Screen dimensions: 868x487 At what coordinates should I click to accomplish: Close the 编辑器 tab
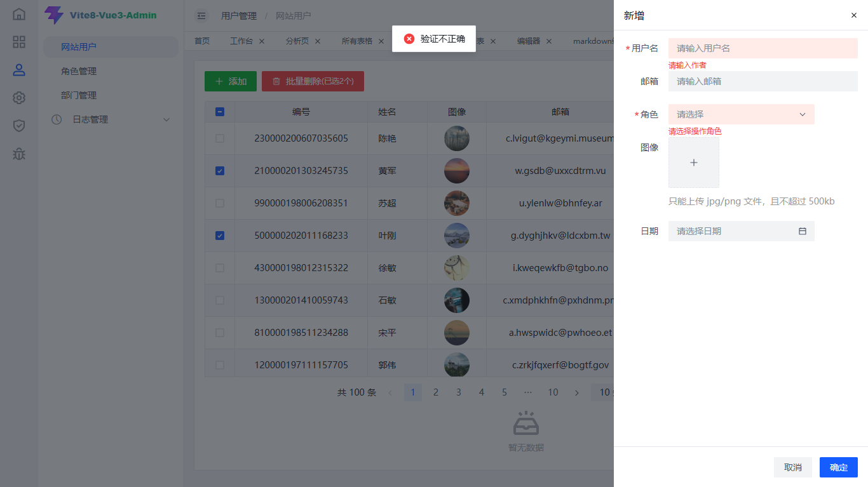point(549,41)
